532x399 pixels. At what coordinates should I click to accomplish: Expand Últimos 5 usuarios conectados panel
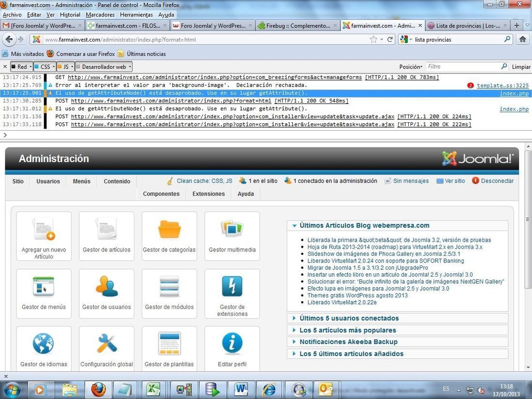click(x=398, y=318)
